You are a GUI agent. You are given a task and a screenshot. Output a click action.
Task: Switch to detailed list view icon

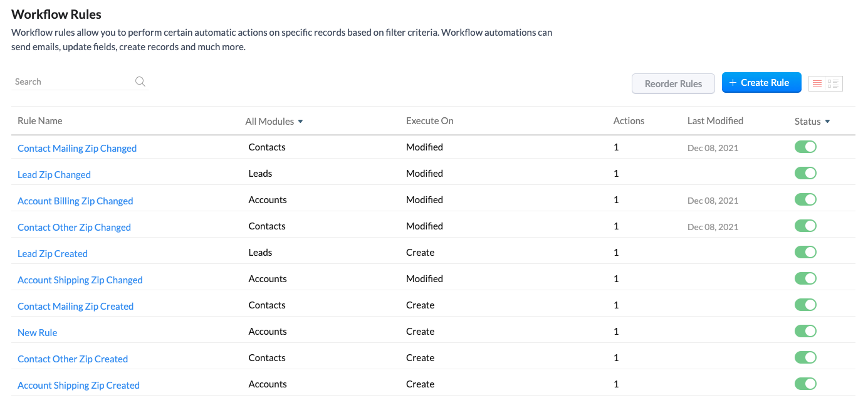834,83
